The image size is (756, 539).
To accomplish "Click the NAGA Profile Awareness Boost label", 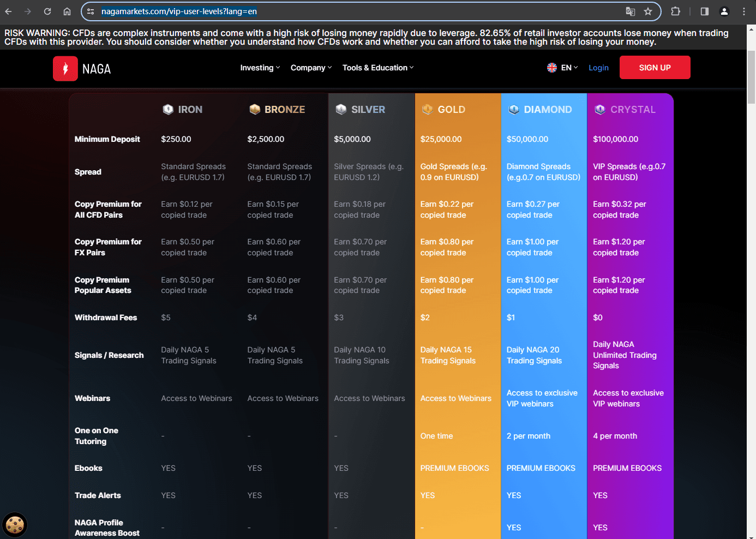I will click(107, 528).
